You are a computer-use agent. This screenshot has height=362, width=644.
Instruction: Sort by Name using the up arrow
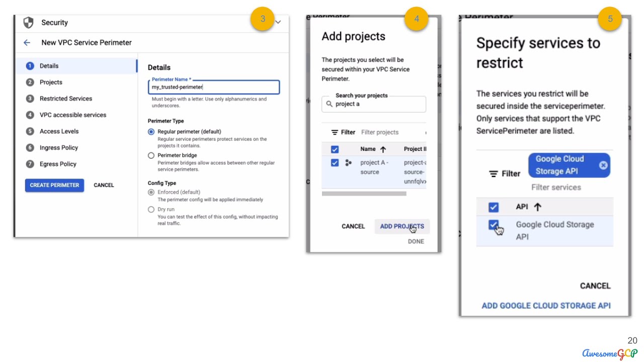pos(383,149)
